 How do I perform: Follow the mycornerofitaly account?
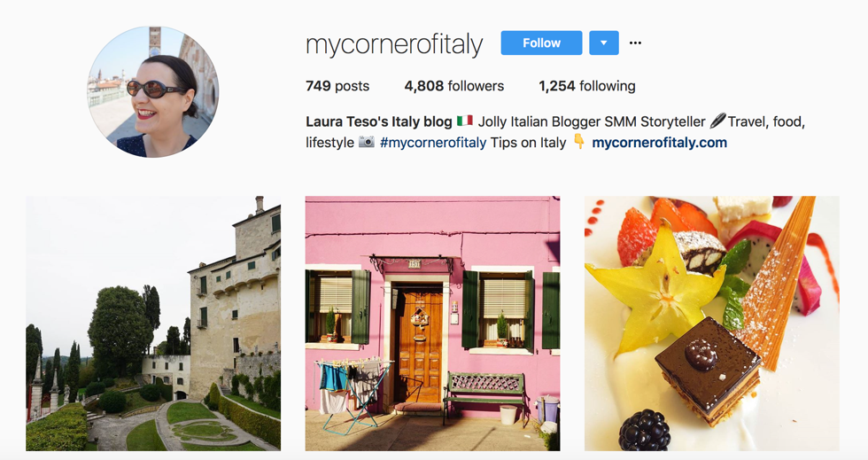pos(541,43)
